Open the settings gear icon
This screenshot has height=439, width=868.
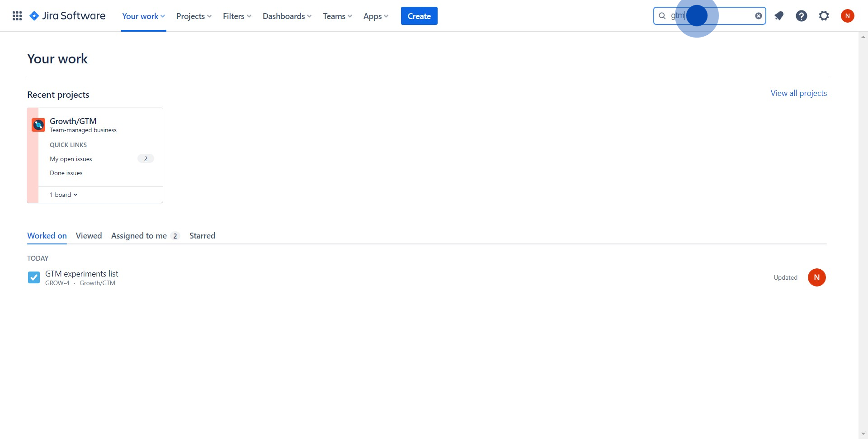(x=824, y=16)
